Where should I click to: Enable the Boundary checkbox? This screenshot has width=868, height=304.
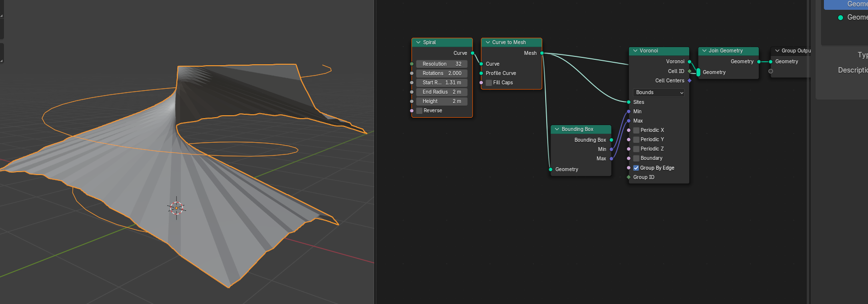[636, 158]
